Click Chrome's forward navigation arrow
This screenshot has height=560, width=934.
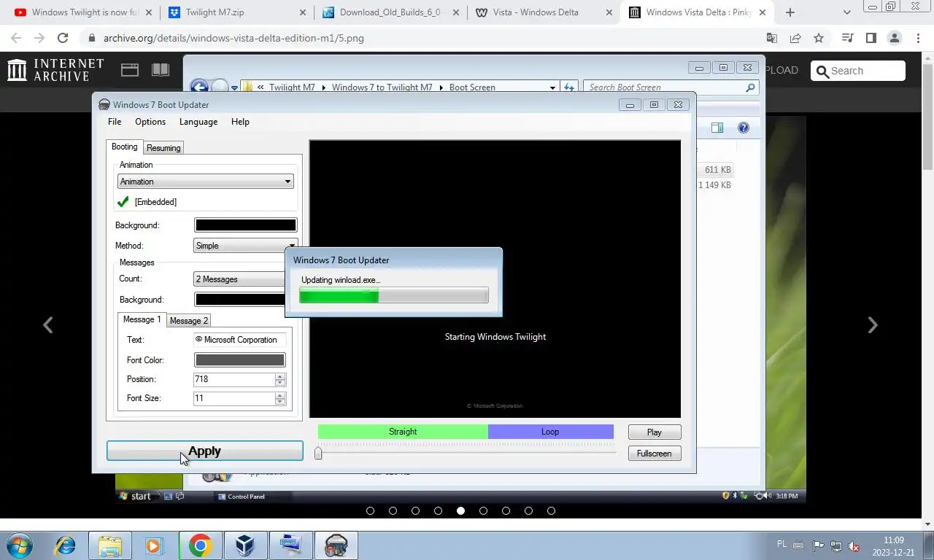click(x=39, y=38)
